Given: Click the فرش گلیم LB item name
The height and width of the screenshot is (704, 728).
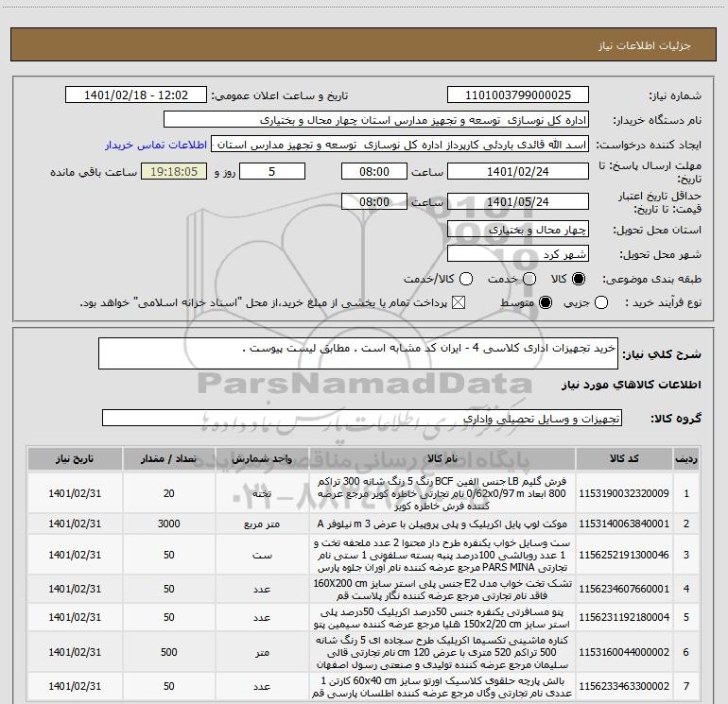Looking at the screenshot, I should pos(442,493).
